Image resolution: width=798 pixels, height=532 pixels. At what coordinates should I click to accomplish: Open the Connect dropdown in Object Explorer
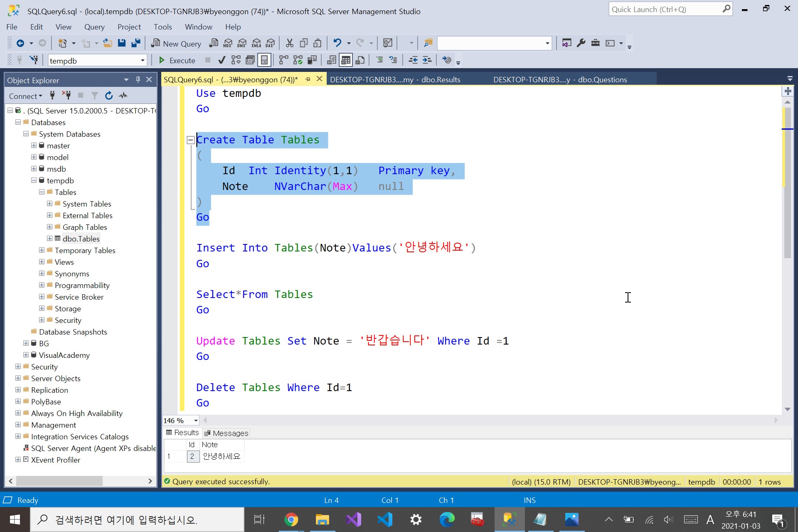click(25, 96)
